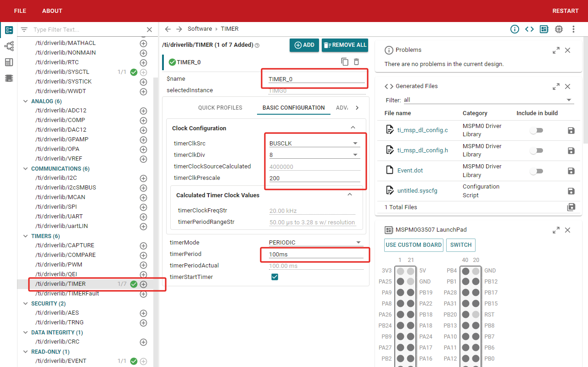Toggle the timerStartTimer checkbox
588x367 pixels.
point(275,277)
